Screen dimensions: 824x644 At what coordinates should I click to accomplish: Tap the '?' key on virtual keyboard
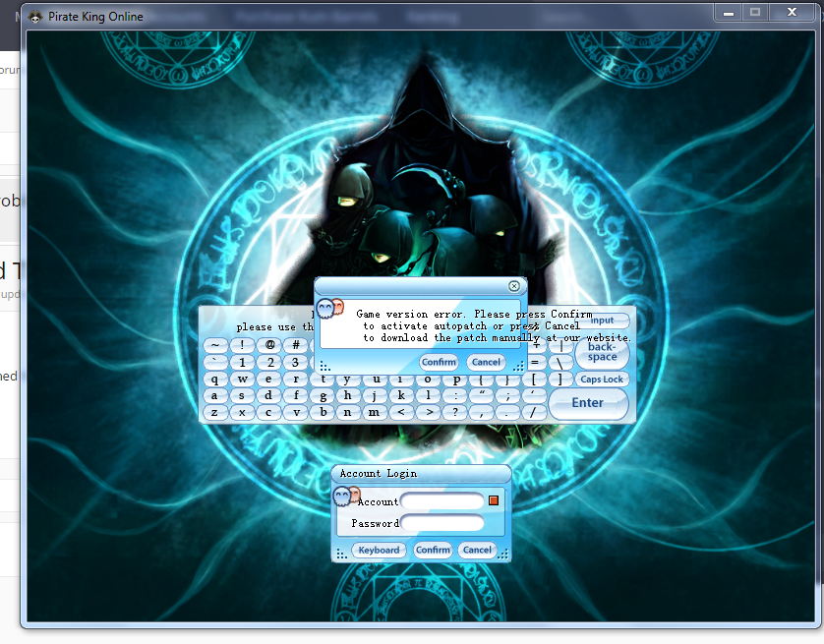click(x=455, y=412)
